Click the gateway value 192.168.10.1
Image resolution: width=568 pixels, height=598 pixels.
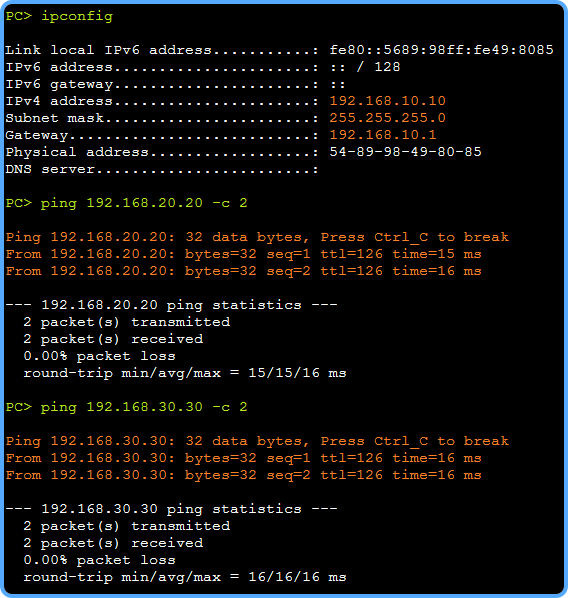(x=383, y=135)
